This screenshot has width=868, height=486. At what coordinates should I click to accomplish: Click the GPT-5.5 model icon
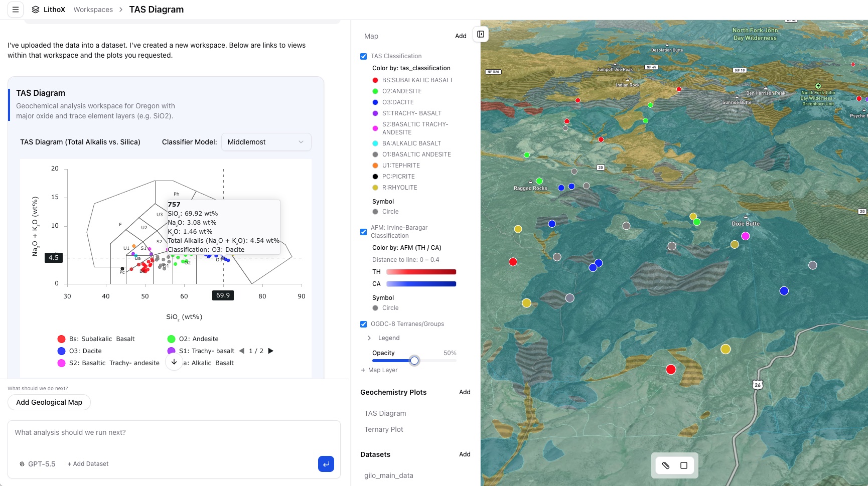coord(22,464)
